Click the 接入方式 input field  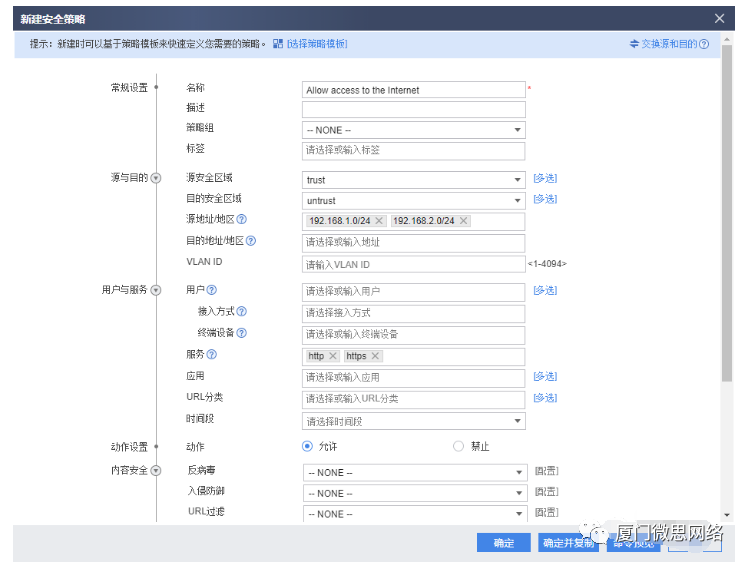414,313
